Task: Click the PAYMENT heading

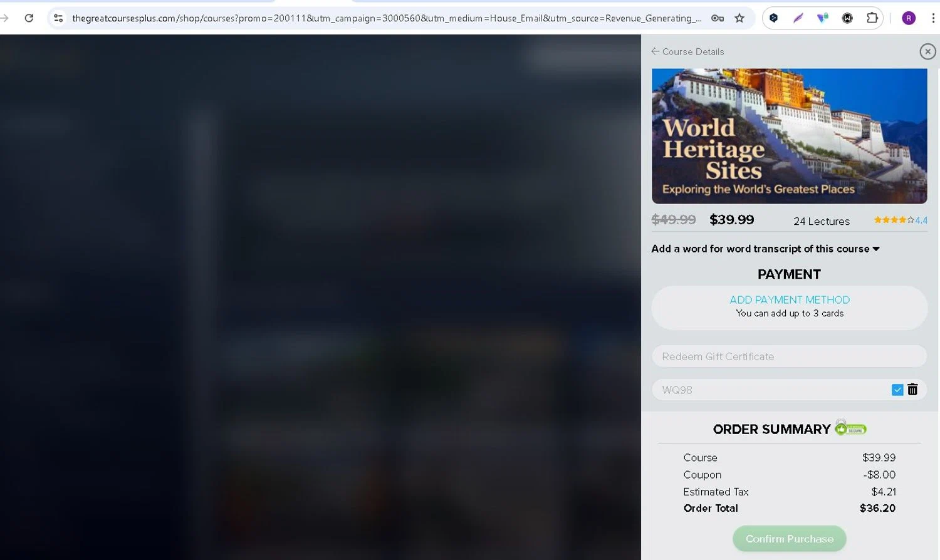Action: (x=789, y=274)
